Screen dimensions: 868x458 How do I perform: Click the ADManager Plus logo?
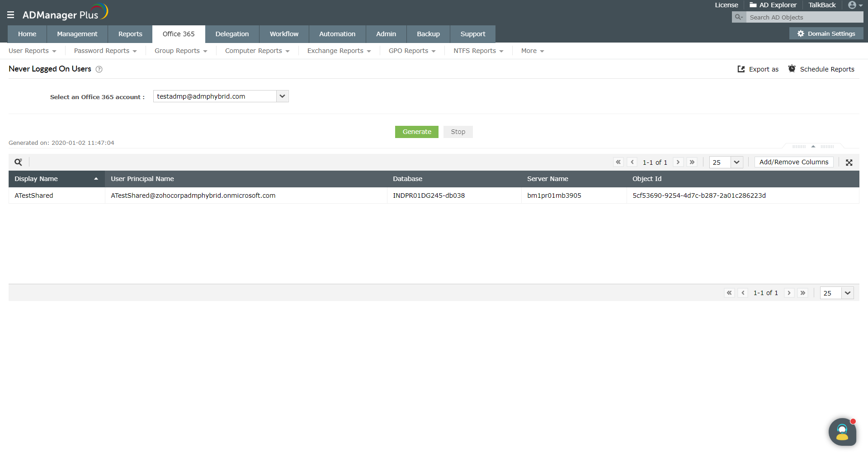65,12
